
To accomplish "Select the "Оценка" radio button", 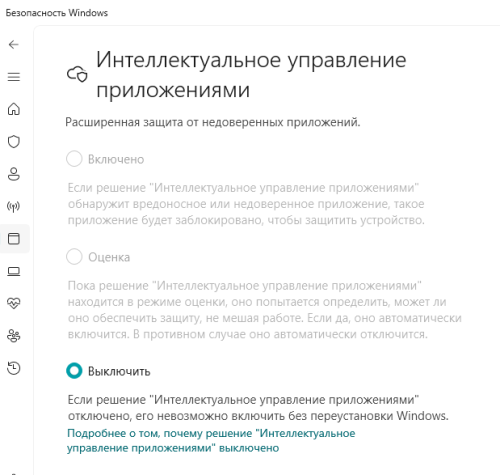I will tap(74, 257).
